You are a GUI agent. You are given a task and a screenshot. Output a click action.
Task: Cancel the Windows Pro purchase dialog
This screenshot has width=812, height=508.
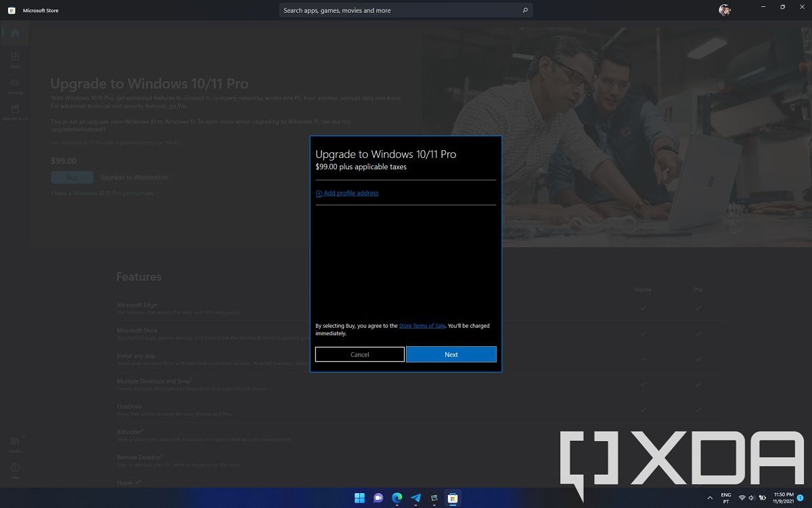pyautogui.click(x=359, y=354)
